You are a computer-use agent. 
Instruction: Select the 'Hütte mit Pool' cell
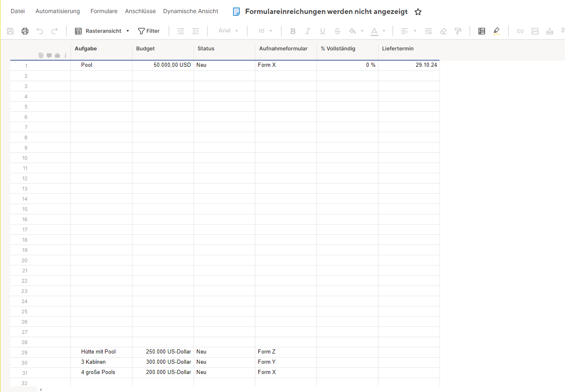coord(101,352)
